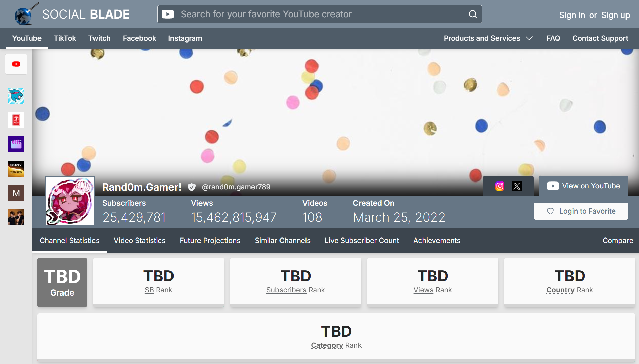Switch to the YouTube platform tab
639x364 pixels.
(x=27, y=38)
